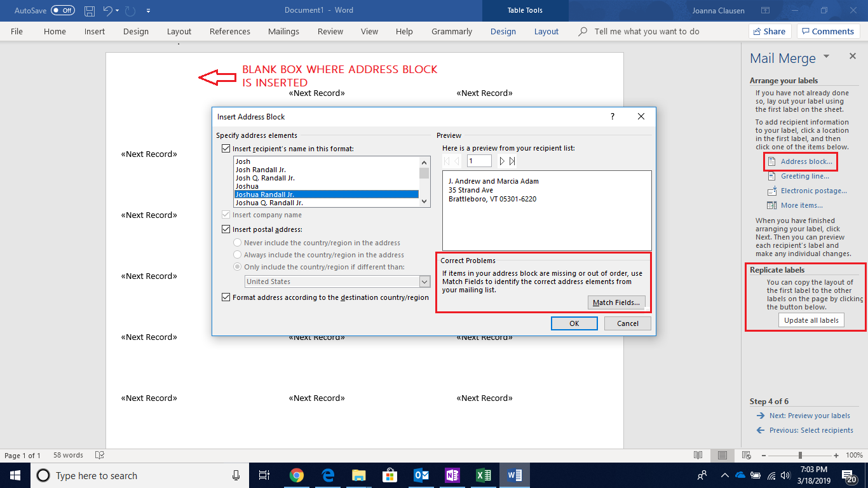Viewport: 868px width, 488px height.
Task: Jump to last record in address preview
Action: 512,161
